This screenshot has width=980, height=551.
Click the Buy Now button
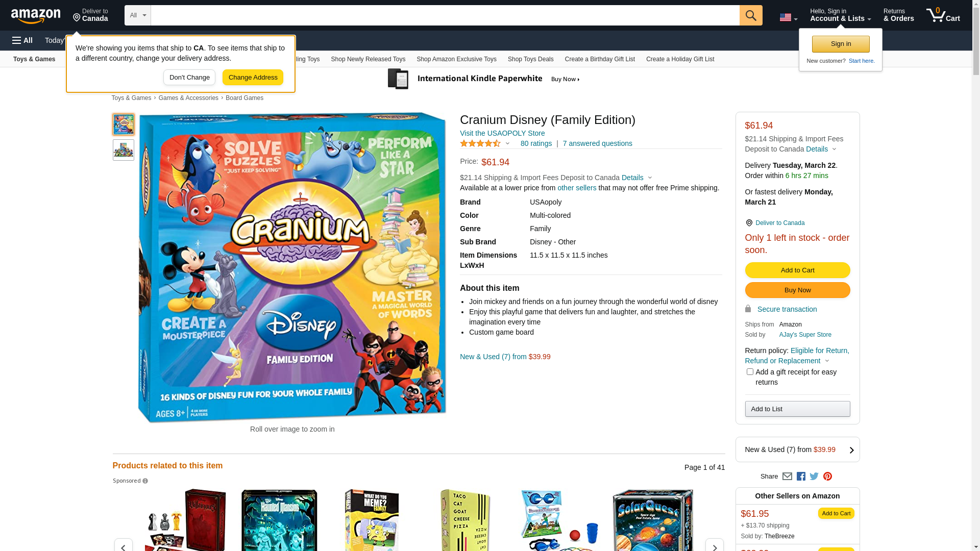[797, 290]
